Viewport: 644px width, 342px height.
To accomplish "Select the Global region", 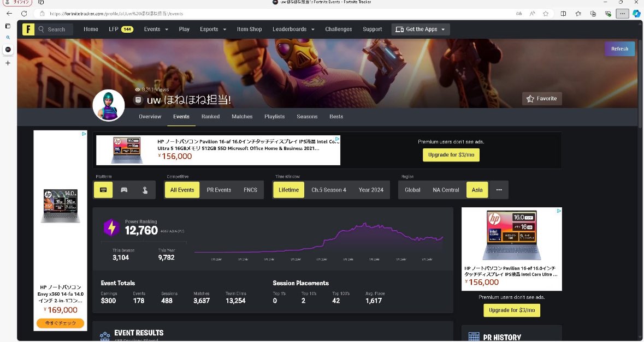I will [x=412, y=190].
